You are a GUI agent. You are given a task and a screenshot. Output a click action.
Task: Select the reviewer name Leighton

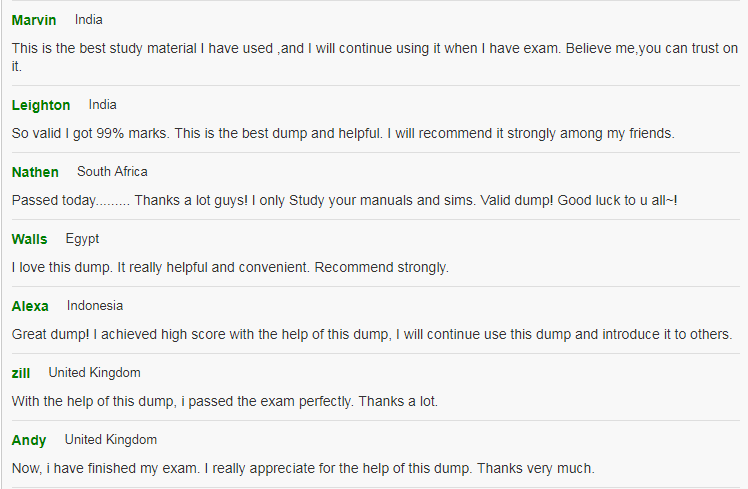41,105
